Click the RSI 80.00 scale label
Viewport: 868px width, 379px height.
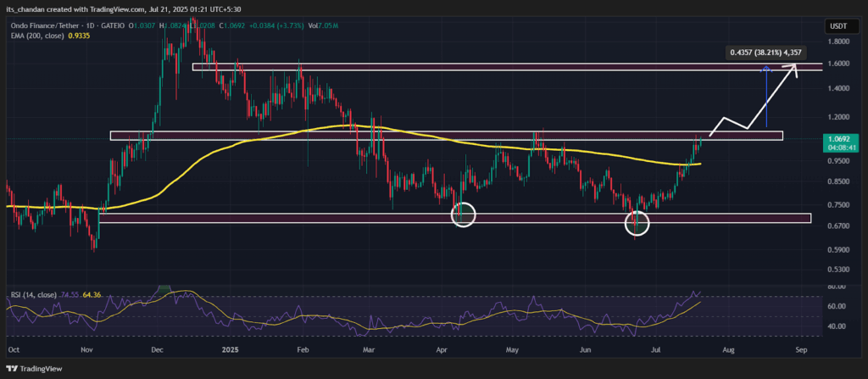click(x=837, y=287)
